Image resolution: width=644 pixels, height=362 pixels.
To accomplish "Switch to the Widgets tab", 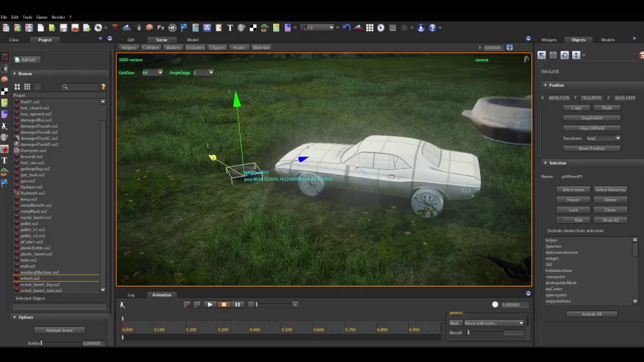I will coord(549,40).
